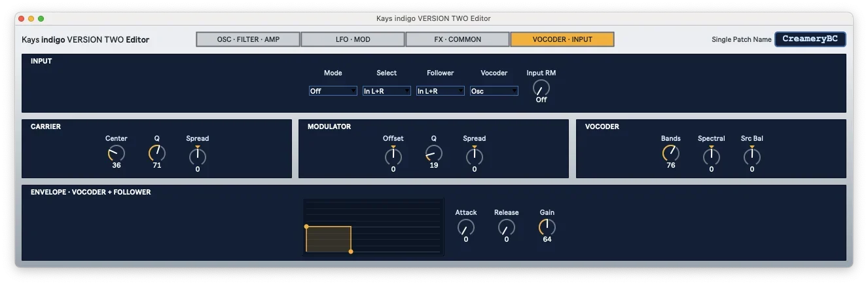Click the envelope Release knob
The height and width of the screenshot is (285, 868).
507,227
